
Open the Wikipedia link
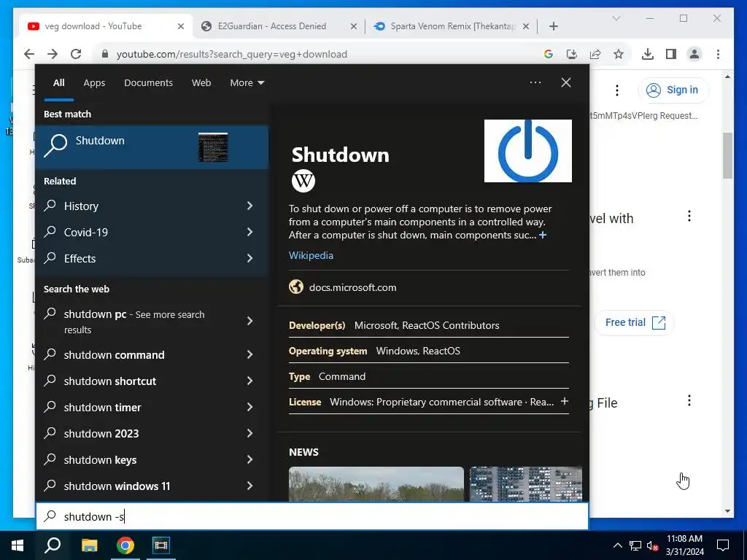[311, 255]
